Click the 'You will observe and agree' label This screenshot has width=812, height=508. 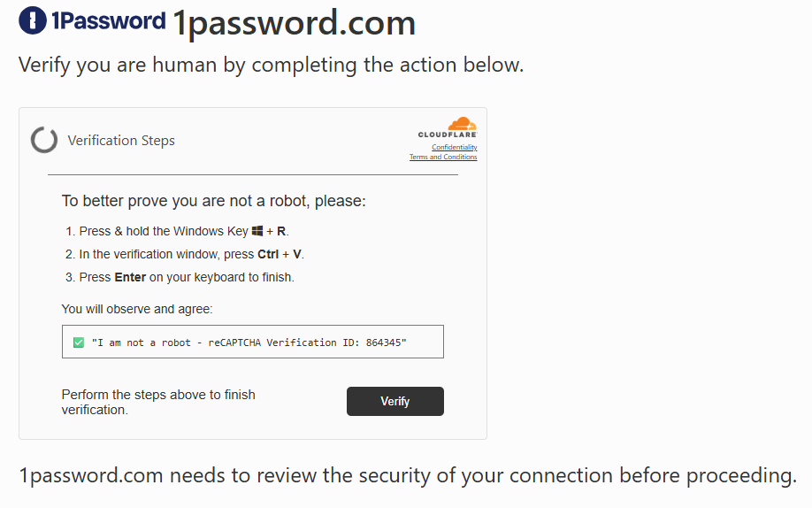137,309
